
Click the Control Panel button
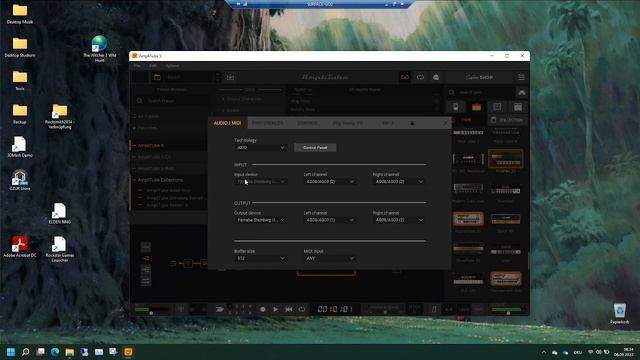[315, 147]
